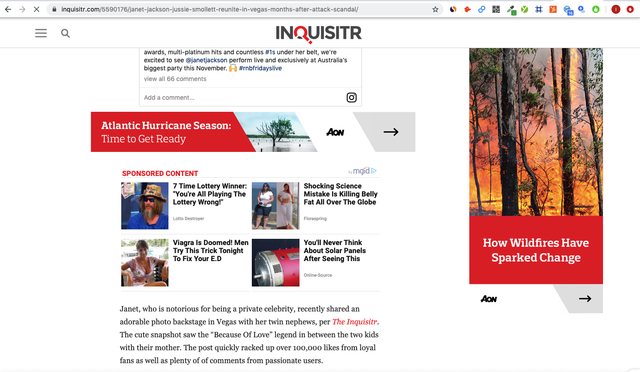The image size is (640, 372).
Task: Read Shocking Science Mistake belly fat article
Action: click(x=340, y=194)
